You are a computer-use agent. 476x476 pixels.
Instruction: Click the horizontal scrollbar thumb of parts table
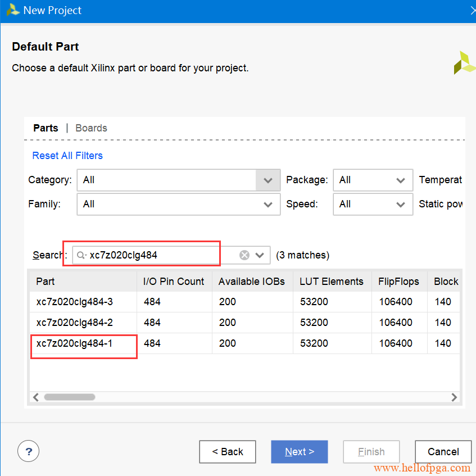coord(70,397)
